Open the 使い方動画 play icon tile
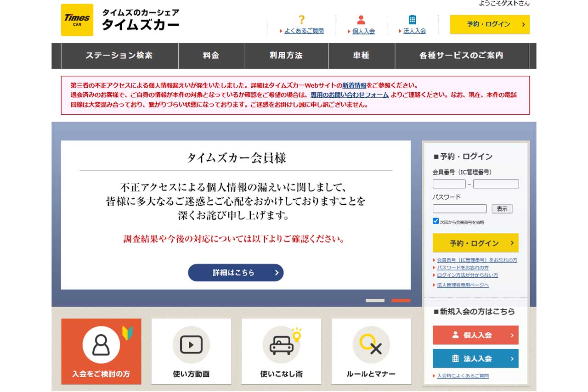 (191, 352)
